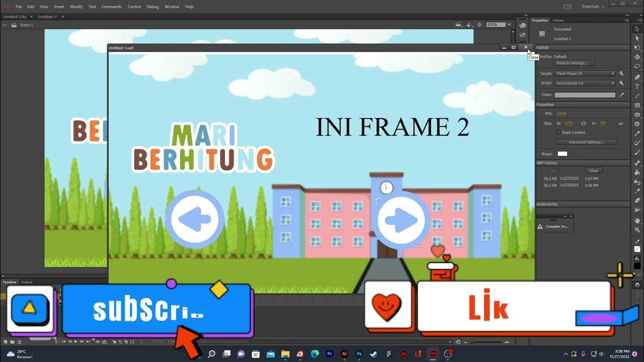Open the File menu

point(19,7)
